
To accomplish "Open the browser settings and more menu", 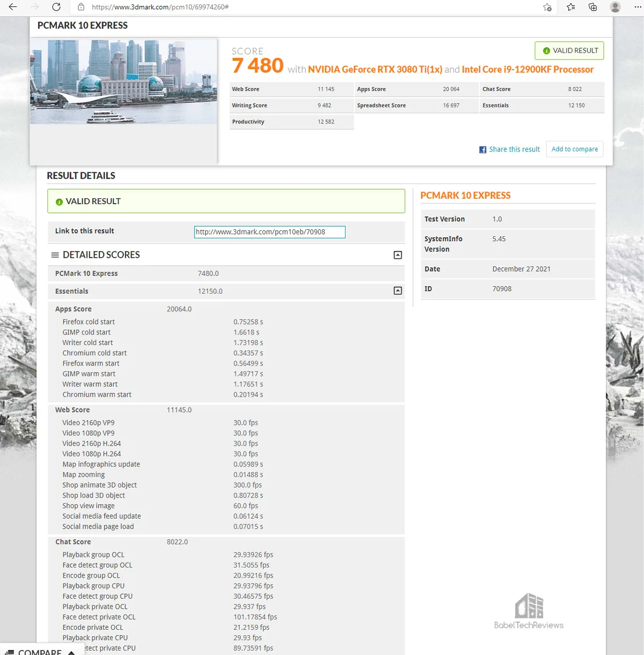I will tap(638, 7).
